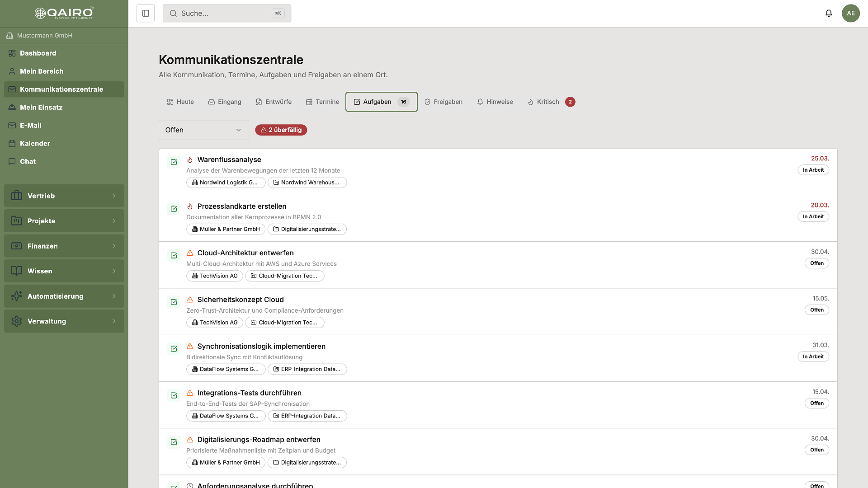Open Chat in the sidebar
This screenshot has width=868, height=488.
(28, 162)
